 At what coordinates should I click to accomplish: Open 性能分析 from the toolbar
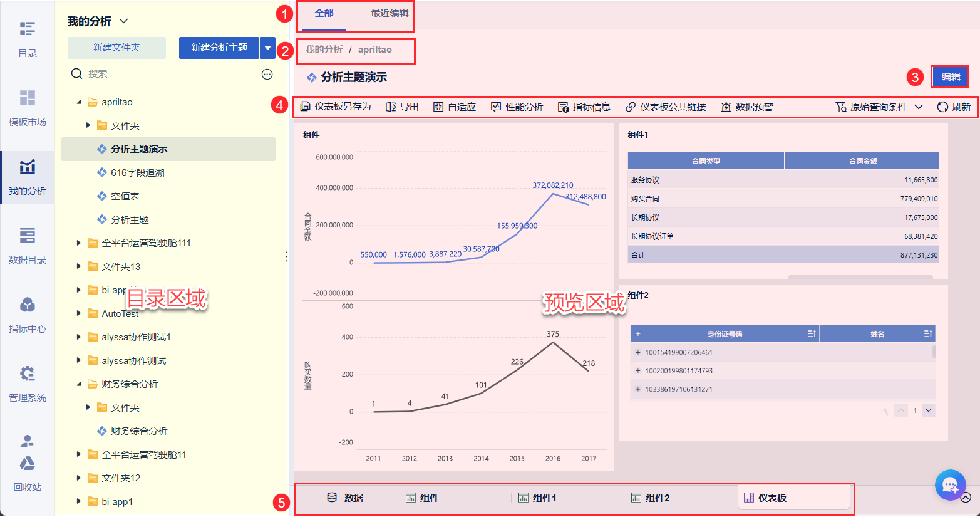pos(517,107)
